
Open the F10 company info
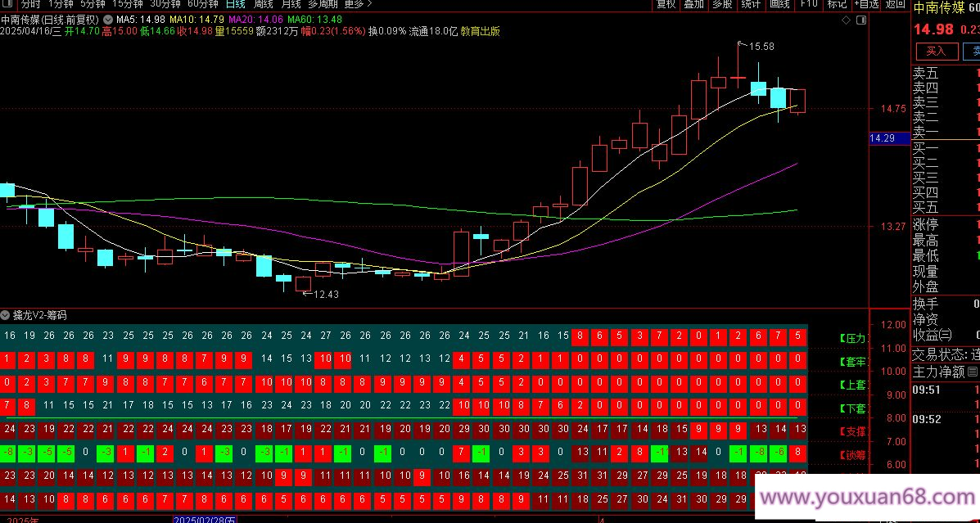[x=809, y=4]
